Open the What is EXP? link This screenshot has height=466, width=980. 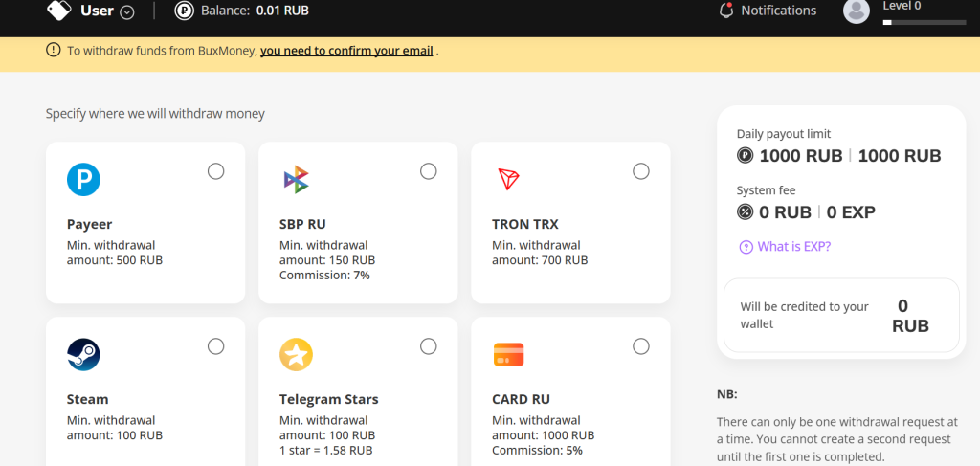point(793,247)
